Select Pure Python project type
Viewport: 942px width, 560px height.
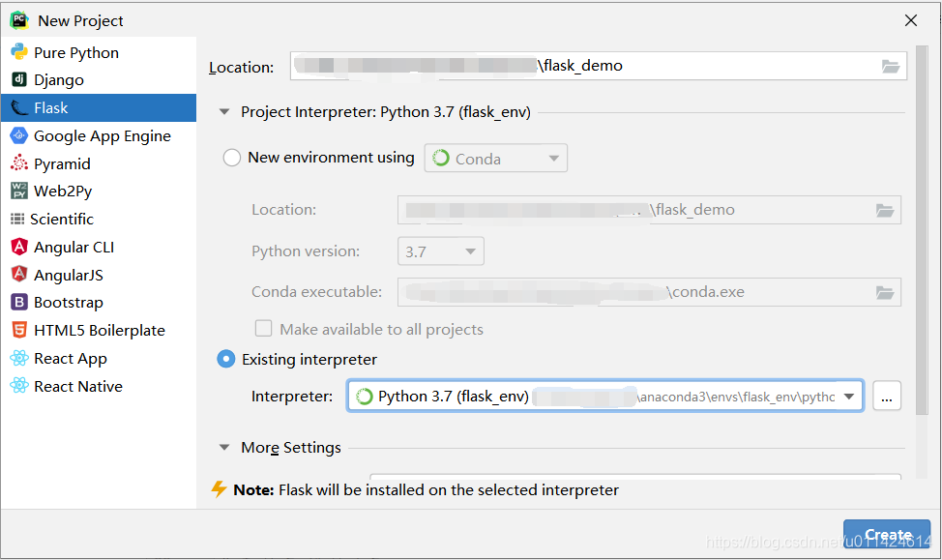pos(99,53)
